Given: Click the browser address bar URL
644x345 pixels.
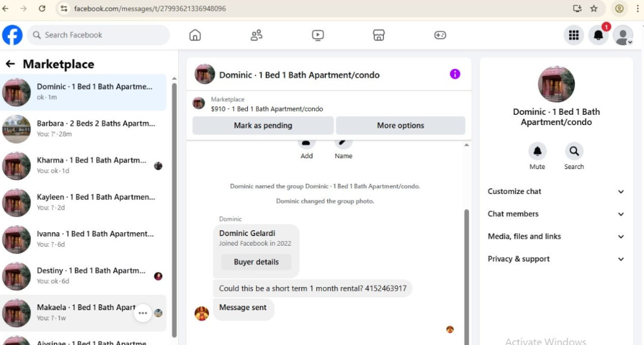Looking at the screenshot, I should (150, 8).
